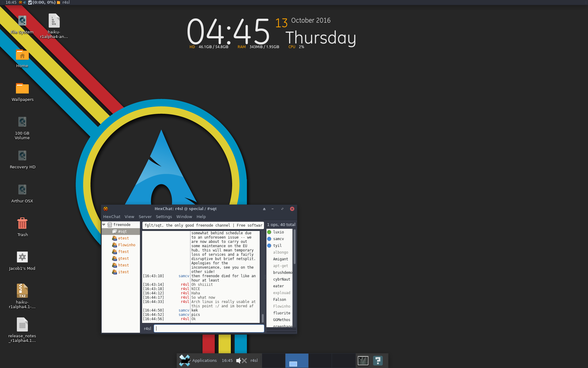Image resolution: width=588 pixels, height=368 pixels.
Task: Click the blue swirl tray icon in top panel
Action: [x=25, y=2]
